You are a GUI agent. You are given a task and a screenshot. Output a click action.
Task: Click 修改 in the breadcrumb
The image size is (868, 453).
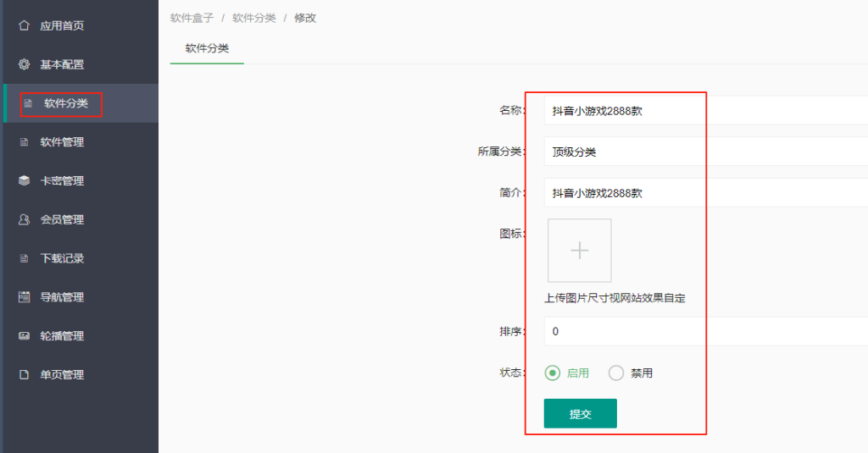[305, 19]
